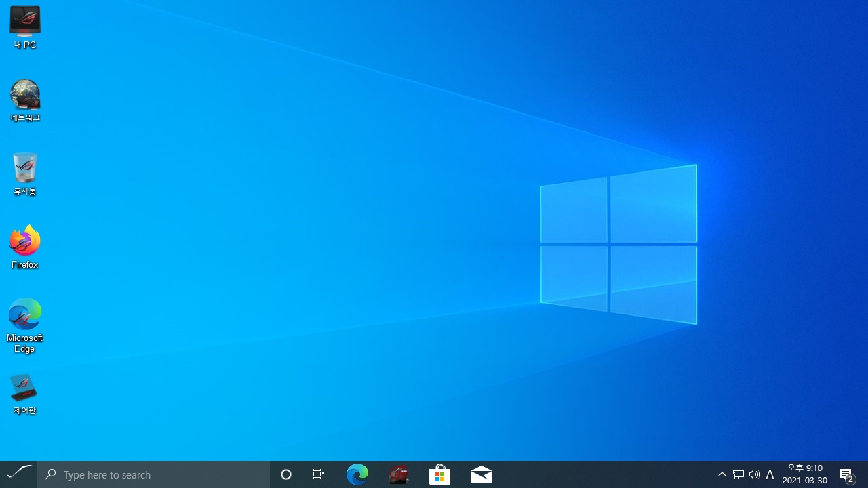Toggle the input language indicator A

[x=770, y=474]
